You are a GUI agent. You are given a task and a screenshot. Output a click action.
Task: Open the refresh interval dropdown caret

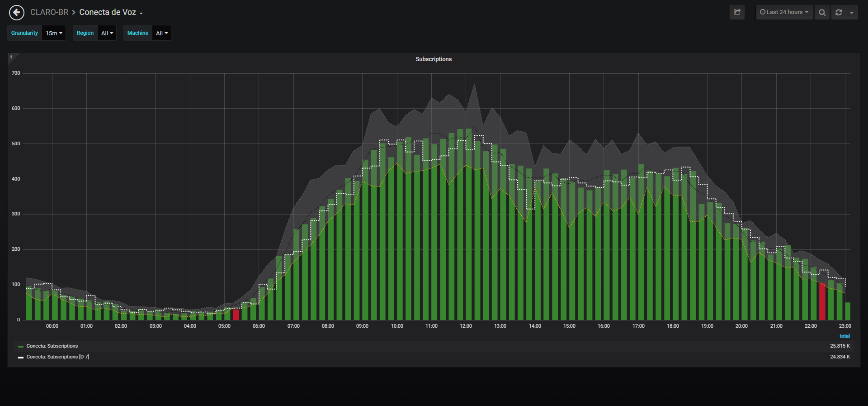[x=852, y=12]
